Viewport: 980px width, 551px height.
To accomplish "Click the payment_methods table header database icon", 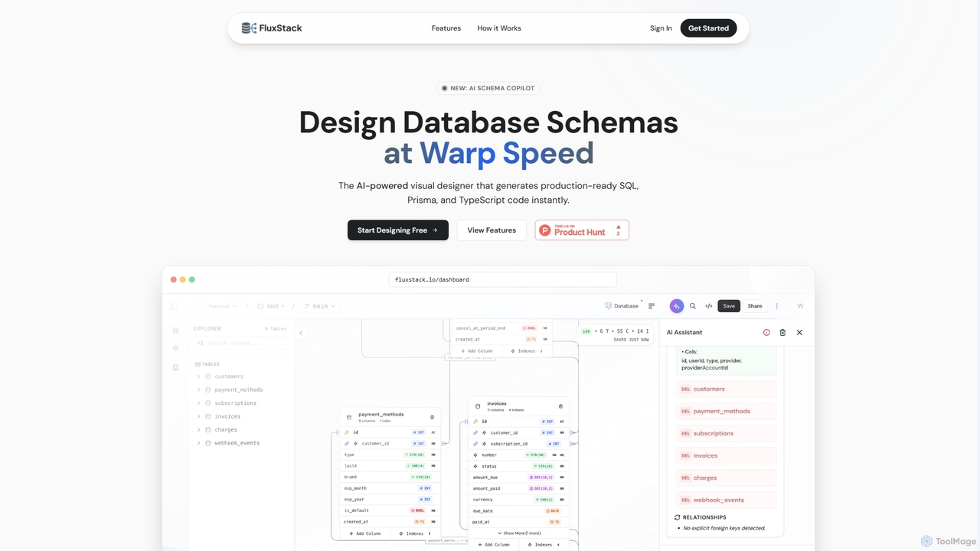I will 349,417.
